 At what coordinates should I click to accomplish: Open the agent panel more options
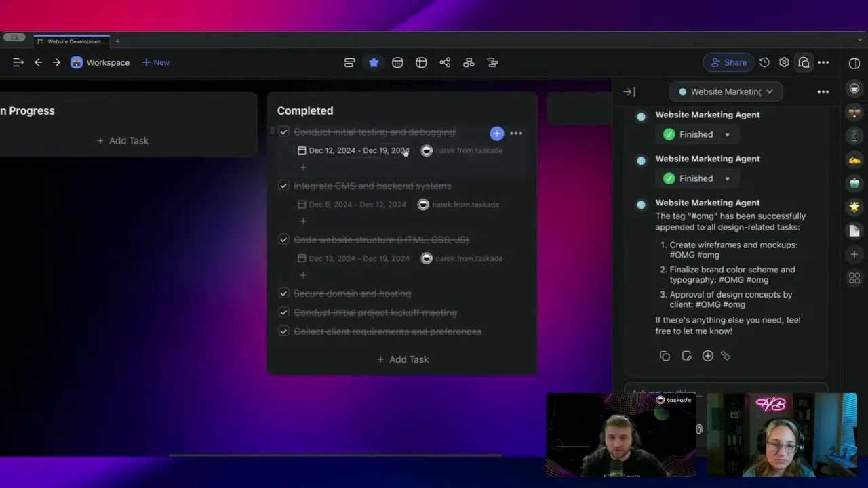(823, 91)
